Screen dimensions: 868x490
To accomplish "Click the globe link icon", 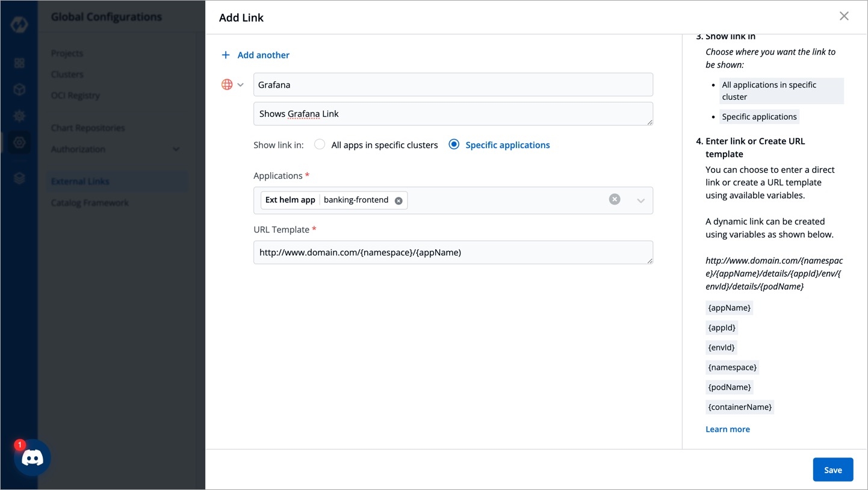I will 227,85.
